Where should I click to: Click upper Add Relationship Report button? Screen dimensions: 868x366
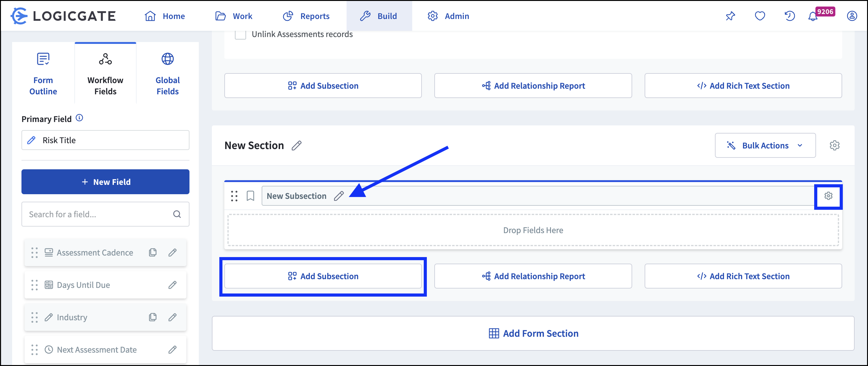click(533, 86)
